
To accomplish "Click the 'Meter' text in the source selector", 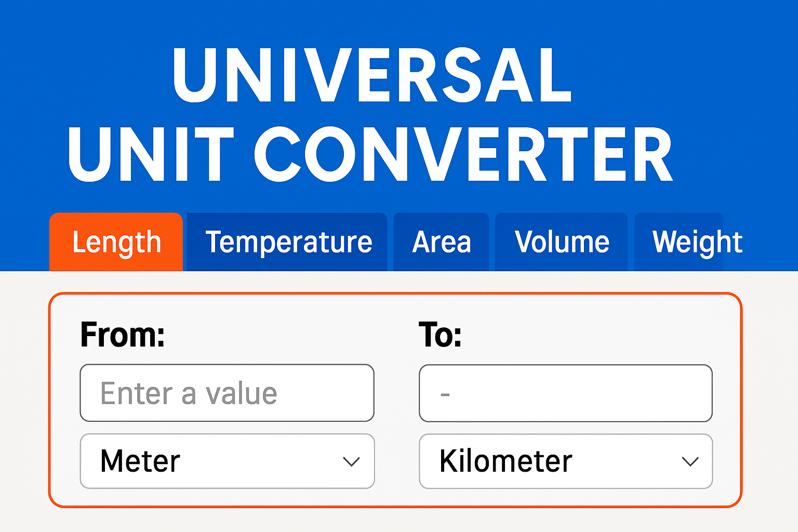I will coord(140,461).
